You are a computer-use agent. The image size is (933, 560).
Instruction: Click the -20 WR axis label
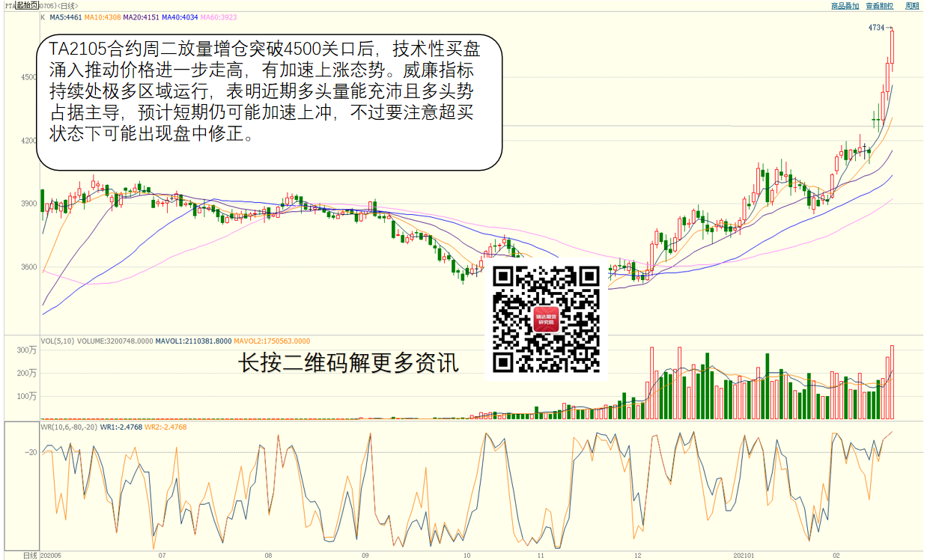click(31, 453)
